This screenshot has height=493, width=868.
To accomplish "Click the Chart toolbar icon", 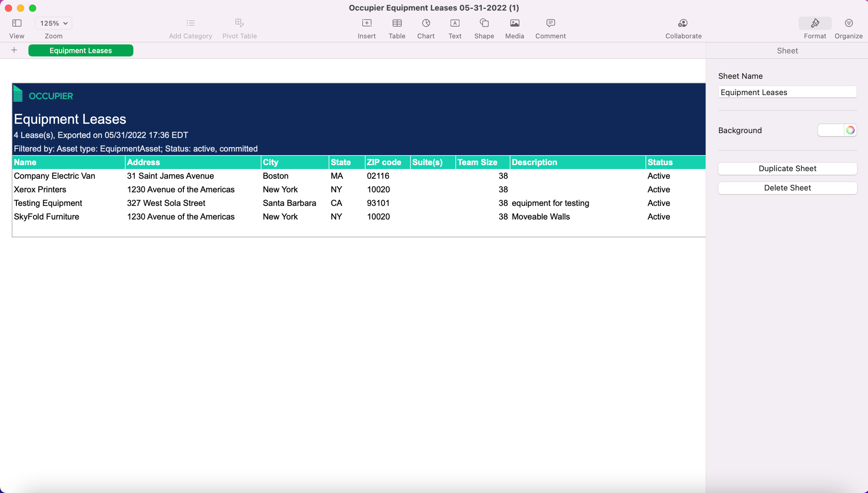I will [426, 23].
